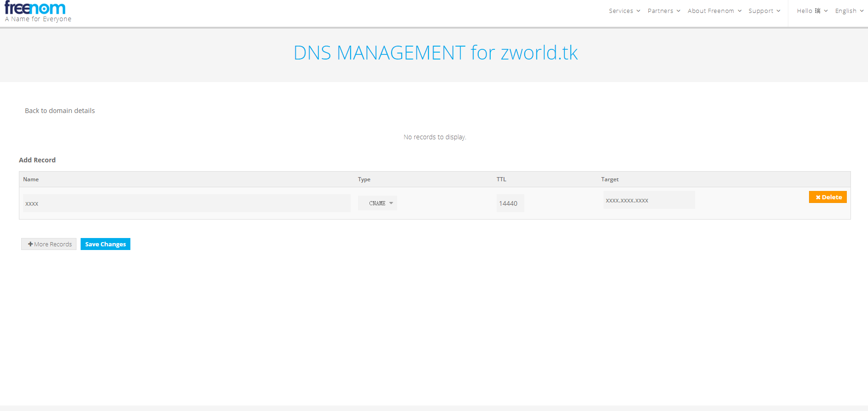Click the TTL column header
Screen dimensions: 868x411
[501, 179]
